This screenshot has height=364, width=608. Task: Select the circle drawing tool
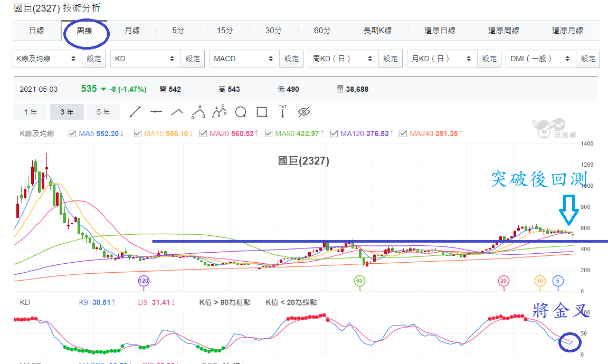click(x=241, y=112)
